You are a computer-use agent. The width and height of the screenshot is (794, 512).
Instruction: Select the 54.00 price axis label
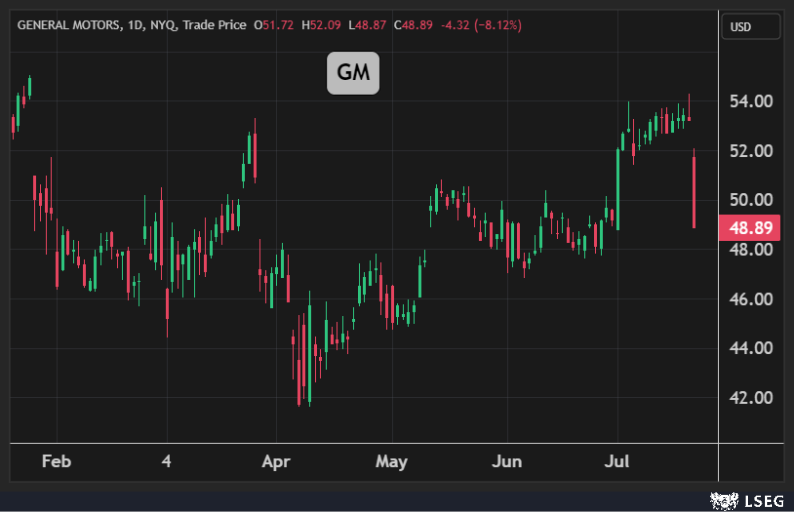[750, 101]
